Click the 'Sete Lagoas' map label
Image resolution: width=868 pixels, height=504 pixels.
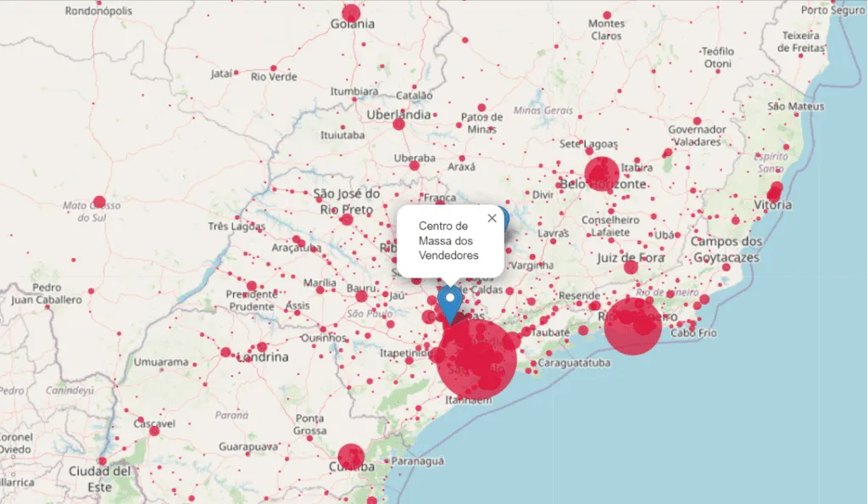coord(588,144)
